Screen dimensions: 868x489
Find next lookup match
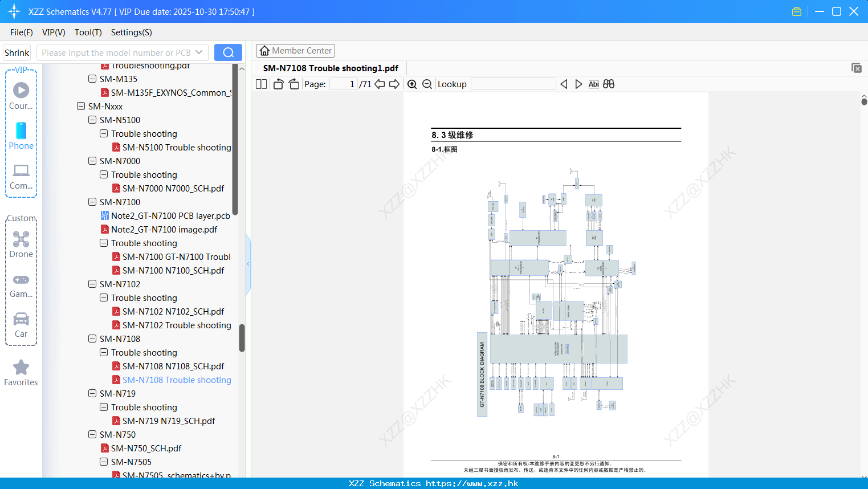pos(578,84)
